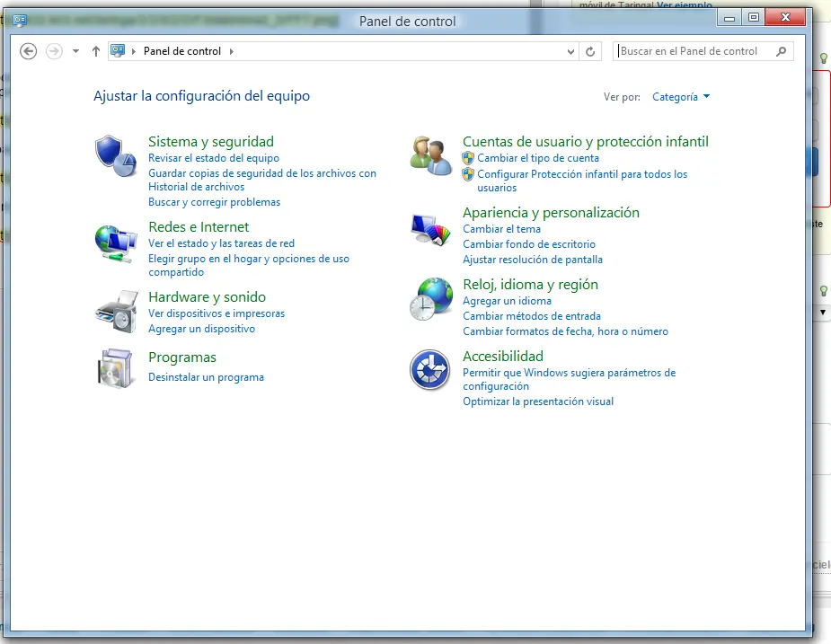Screen dimensions: 831x644
Task: Click the Panel de control breadcrumb item
Action: point(182,51)
